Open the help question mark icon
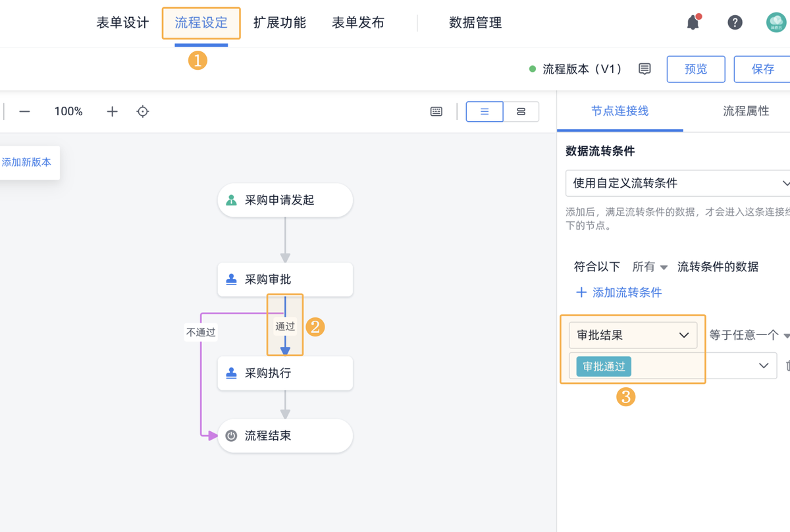The image size is (790, 532). 735,23
